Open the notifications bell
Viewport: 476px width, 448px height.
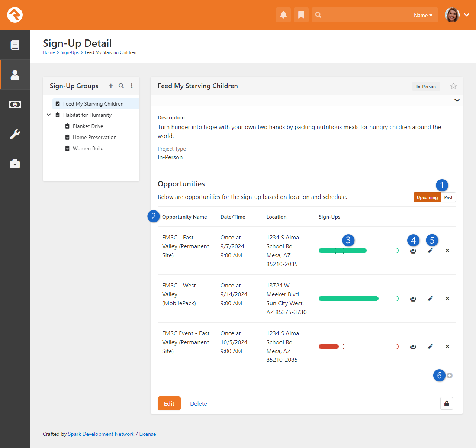pyautogui.click(x=283, y=15)
